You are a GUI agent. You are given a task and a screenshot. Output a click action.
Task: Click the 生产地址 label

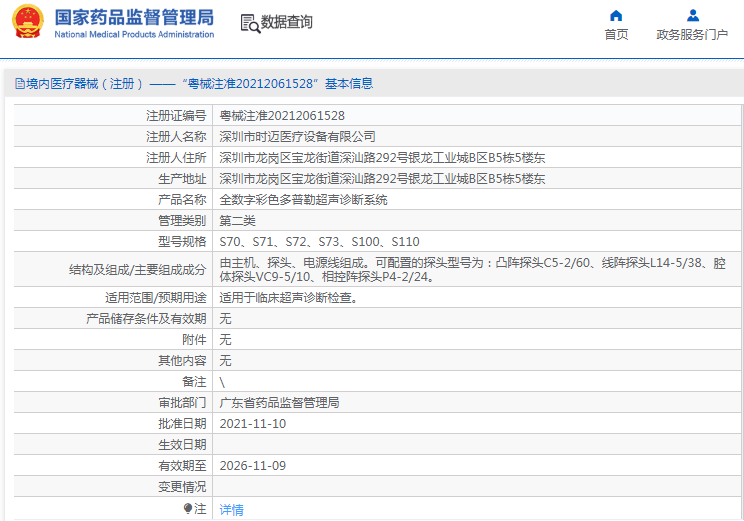point(182,179)
